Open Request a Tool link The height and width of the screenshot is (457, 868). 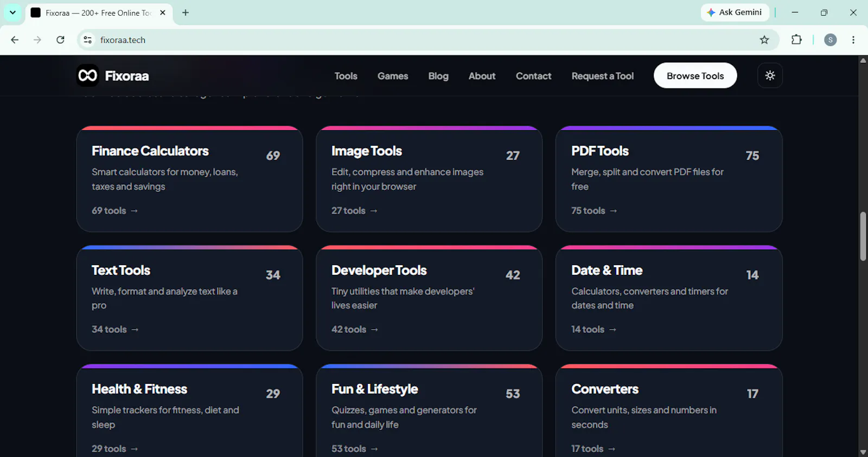(x=602, y=76)
